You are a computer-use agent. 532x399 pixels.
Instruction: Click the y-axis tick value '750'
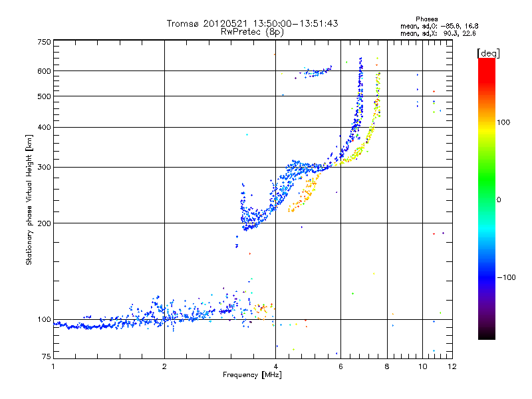44,42
